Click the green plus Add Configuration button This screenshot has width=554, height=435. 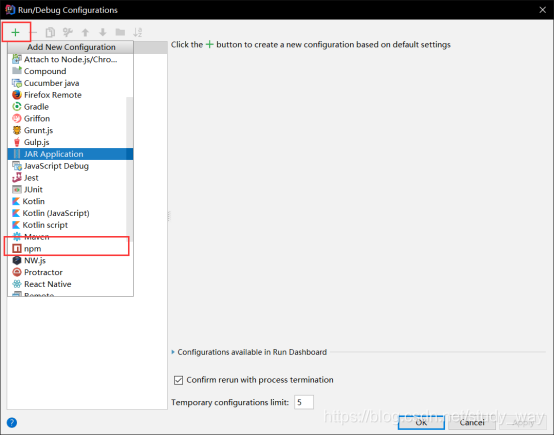click(x=15, y=33)
